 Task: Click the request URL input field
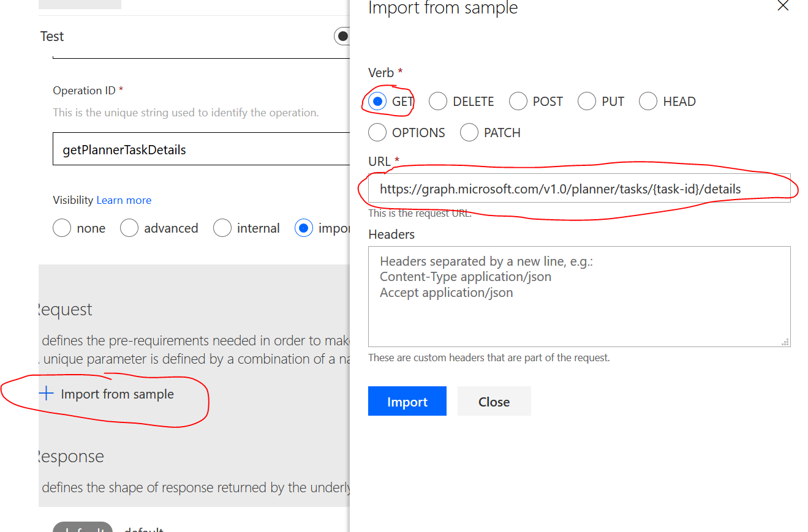point(578,189)
